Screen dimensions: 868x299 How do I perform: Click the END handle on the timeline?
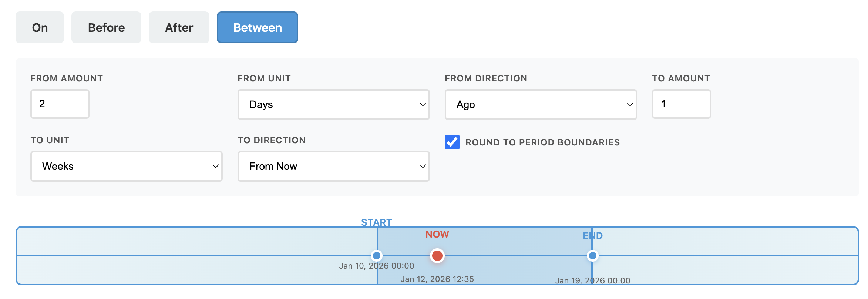click(x=593, y=255)
